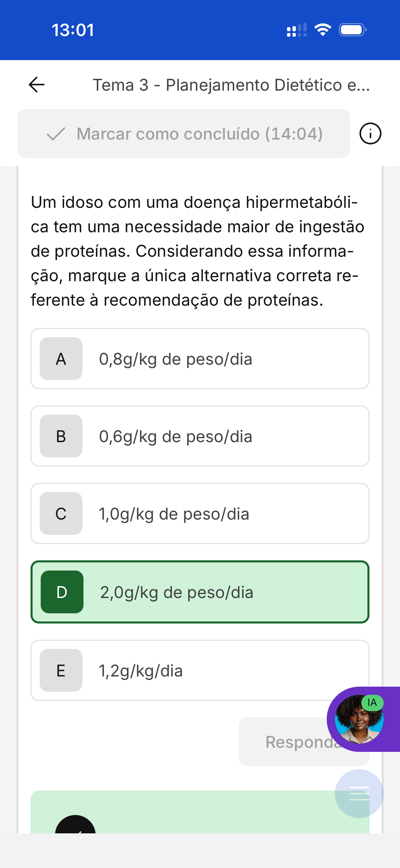Image resolution: width=400 pixels, height=868 pixels.
Task: Tap the Wi-Fi status icon
Action: 323,30
